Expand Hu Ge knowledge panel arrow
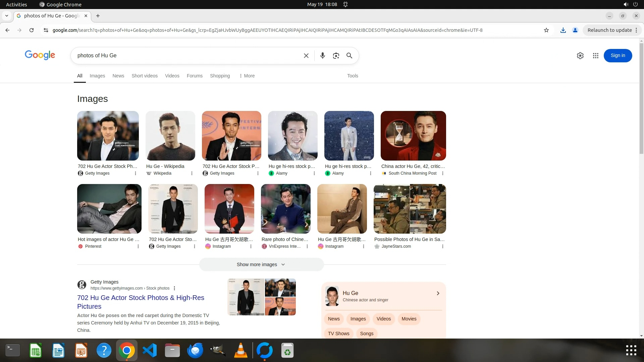Image resolution: width=644 pixels, height=362 pixels. click(x=438, y=293)
